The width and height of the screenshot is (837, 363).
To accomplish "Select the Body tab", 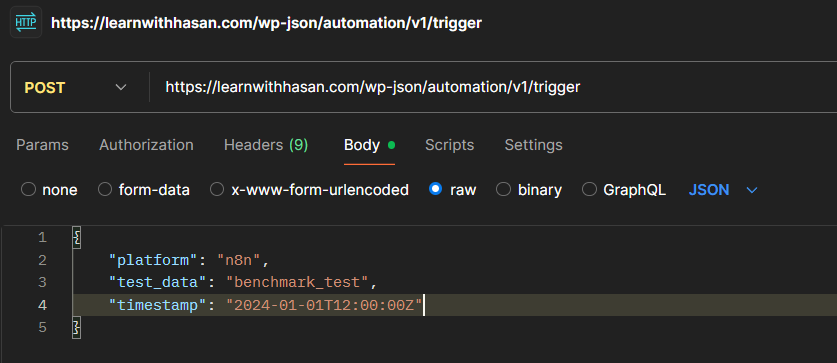I will tap(369, 145).
